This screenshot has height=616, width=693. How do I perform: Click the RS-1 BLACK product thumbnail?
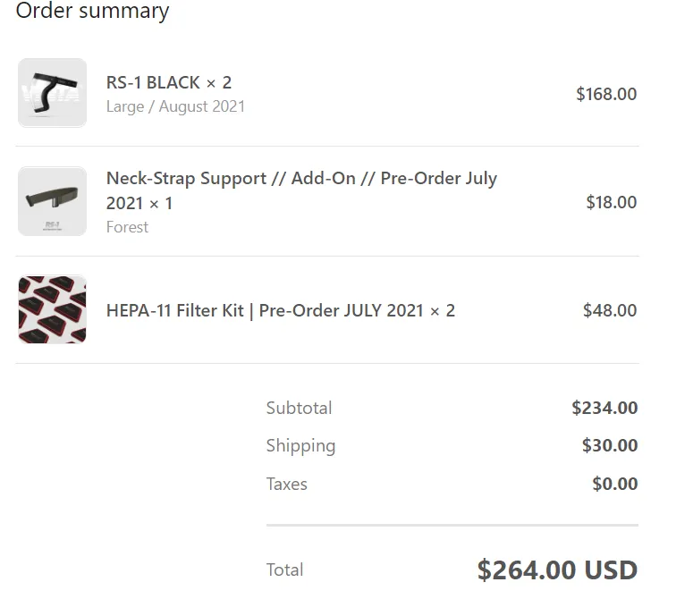[x=52, y=93]
